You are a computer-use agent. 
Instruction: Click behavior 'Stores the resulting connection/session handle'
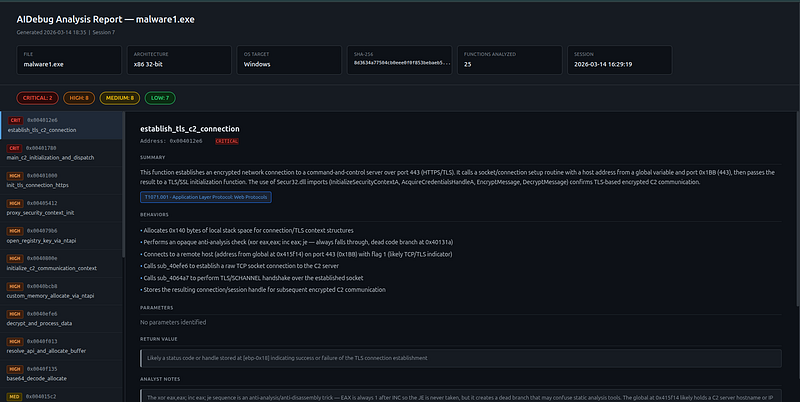click(x=263, y=290)
